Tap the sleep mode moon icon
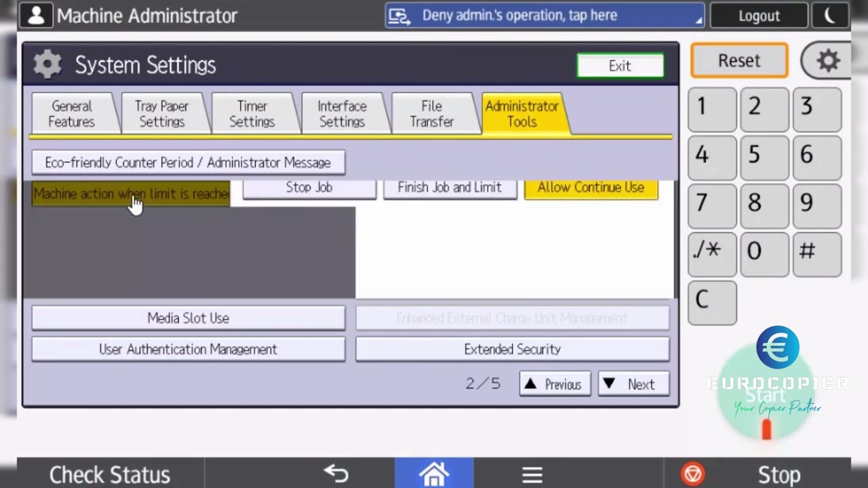This screenshot has height=488, width=868. (x=831, y=16)
